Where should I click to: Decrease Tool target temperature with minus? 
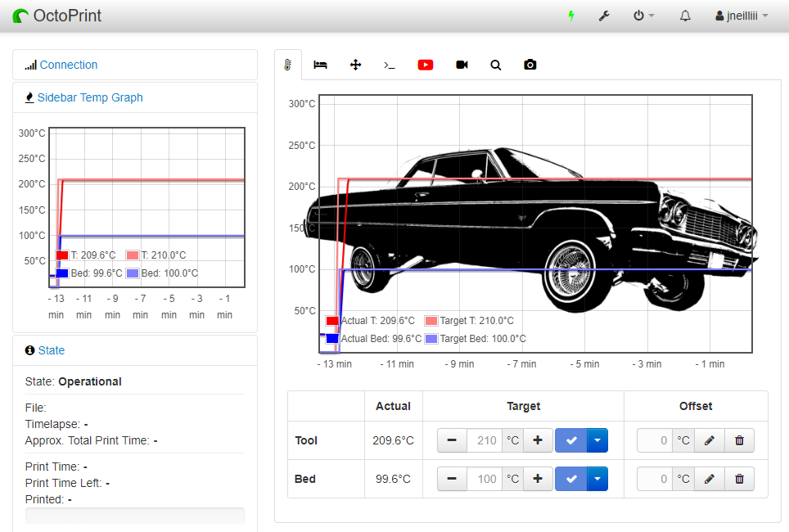[x=452, y=440]
